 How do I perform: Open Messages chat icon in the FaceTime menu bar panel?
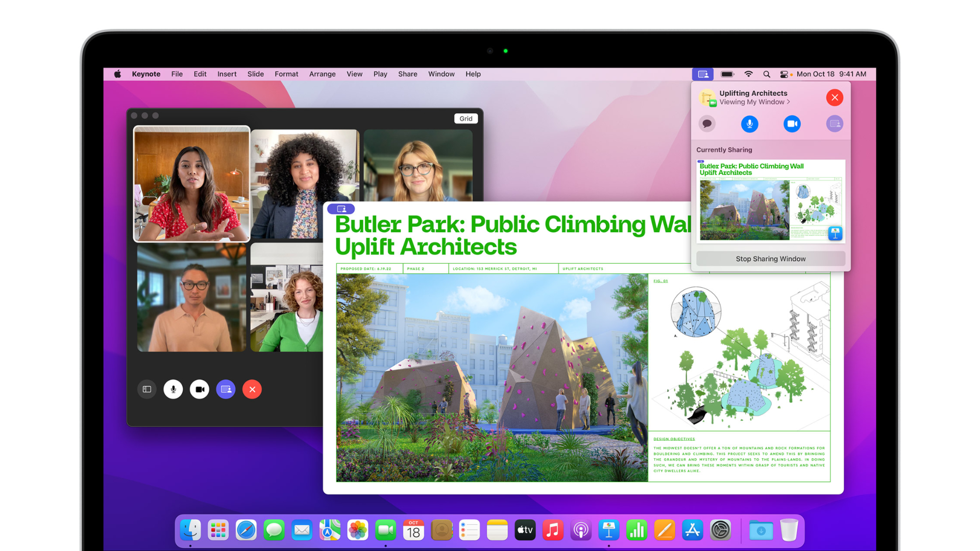[707, 123]
